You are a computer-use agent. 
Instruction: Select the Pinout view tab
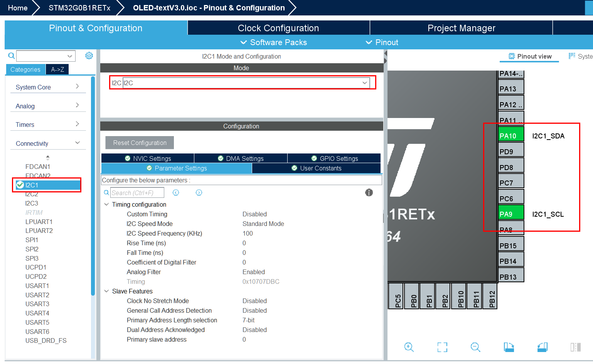(x=530, y=56)
